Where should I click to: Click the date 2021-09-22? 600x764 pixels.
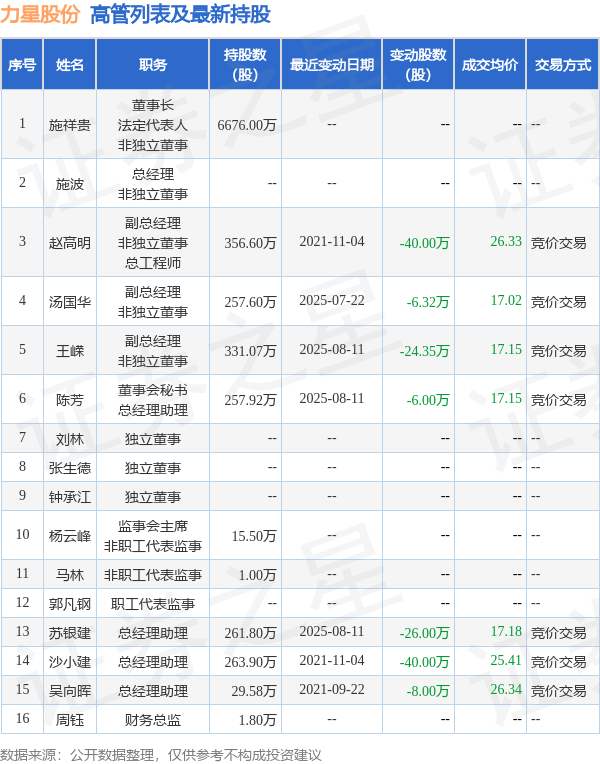331,689
